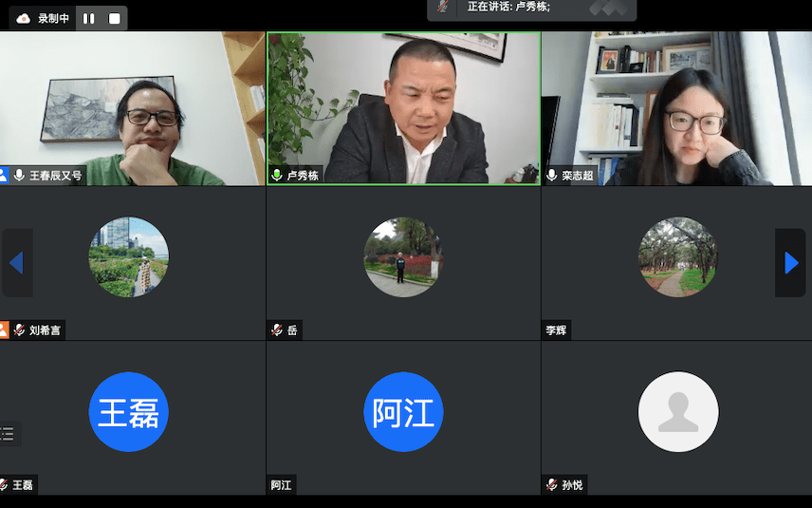Click the muted microphone icon beside 王磊 label

click(4, 484)
